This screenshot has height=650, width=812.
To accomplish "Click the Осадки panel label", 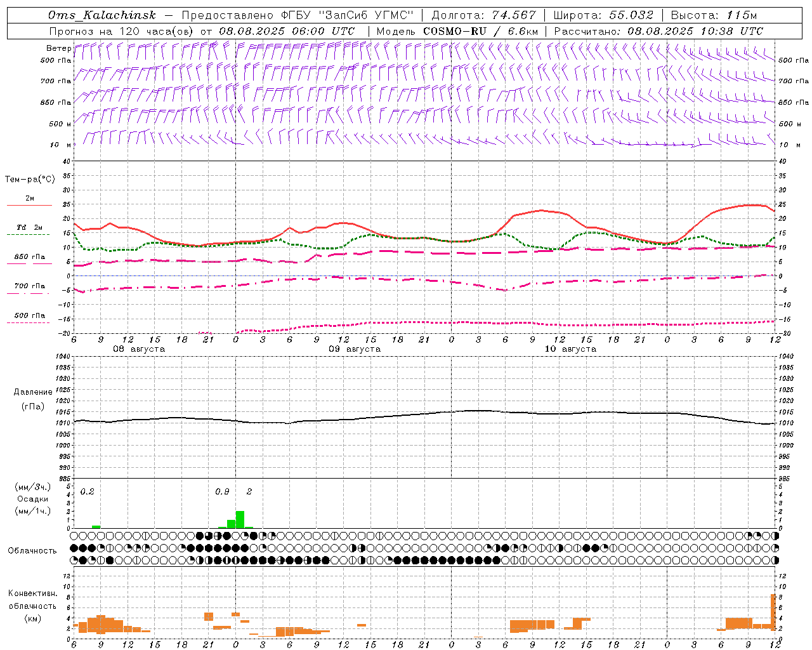I will (x=33, y=499).
